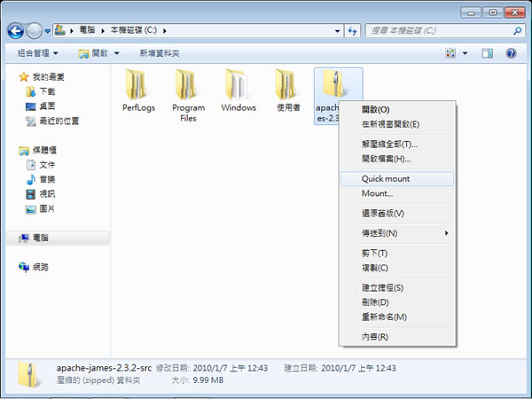Click the 2010/1/7 上午 12:43 修改日期 value
Image resolution: width=532 pixels, height=399 pixels.
coord(231,368)
